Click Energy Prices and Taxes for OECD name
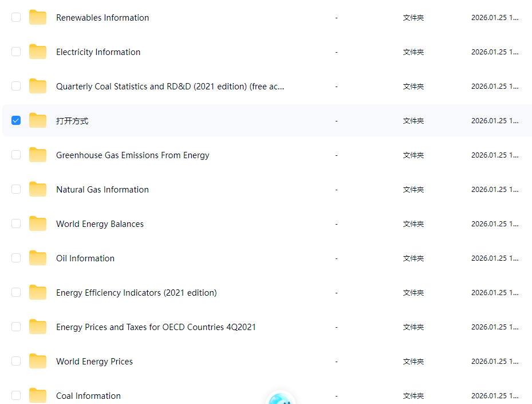The height and width of the screenshot is (404, 532). click(156, 327)
